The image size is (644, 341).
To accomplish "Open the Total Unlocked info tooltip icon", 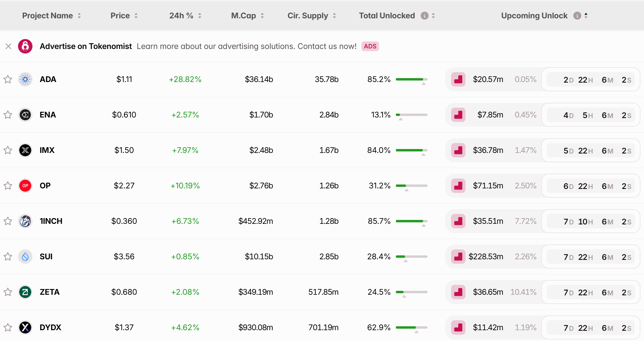I will coord(424,16).
